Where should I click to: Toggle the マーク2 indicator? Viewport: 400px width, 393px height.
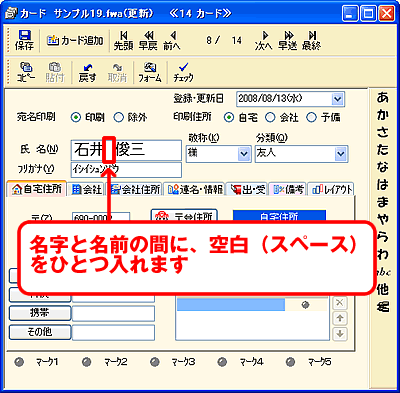(x=87, y=362)
